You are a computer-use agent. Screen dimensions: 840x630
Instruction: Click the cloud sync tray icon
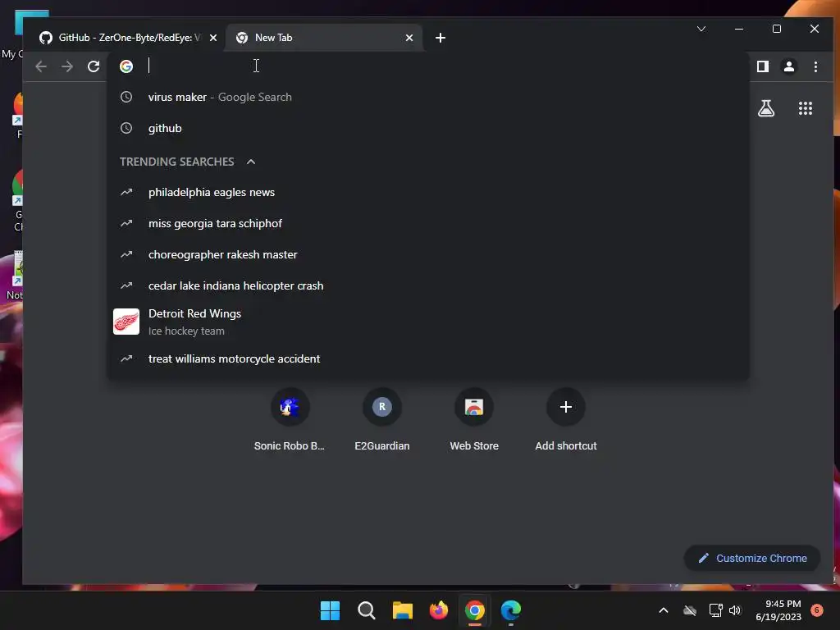point(690,610)
